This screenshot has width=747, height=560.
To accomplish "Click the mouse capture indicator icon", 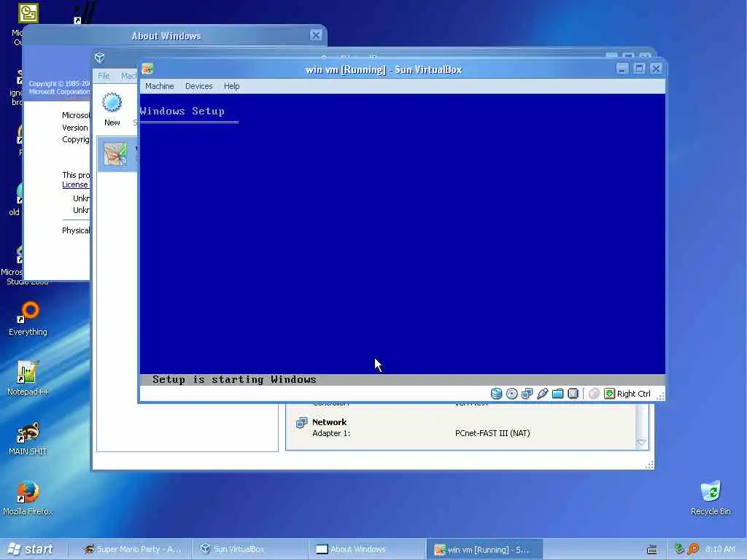I will click(x=594, y=393).
